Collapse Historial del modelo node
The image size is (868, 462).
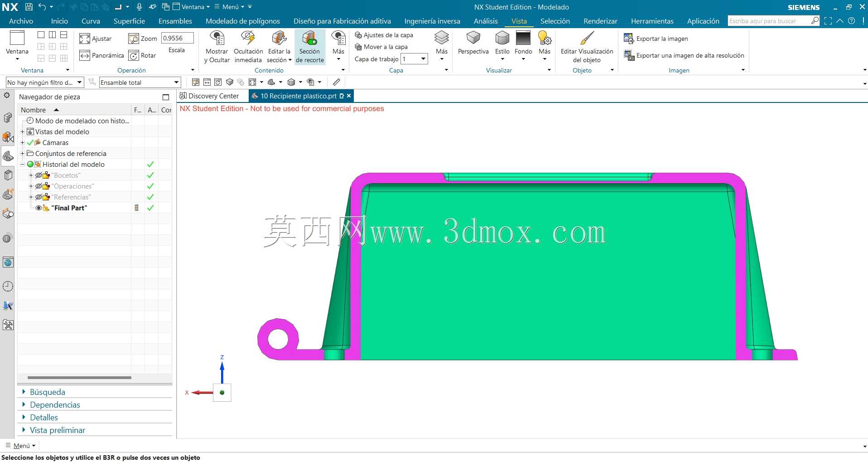click(x=22, y=164)
